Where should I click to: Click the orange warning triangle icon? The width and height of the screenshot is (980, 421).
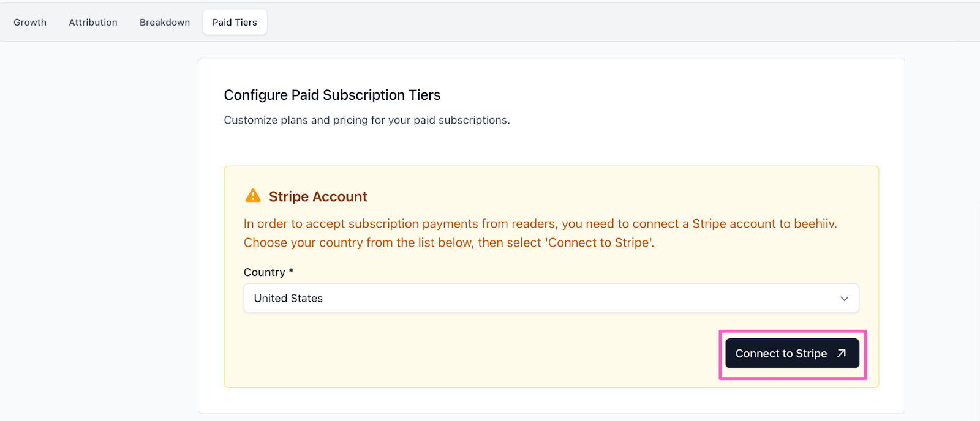tap(252, 196)
